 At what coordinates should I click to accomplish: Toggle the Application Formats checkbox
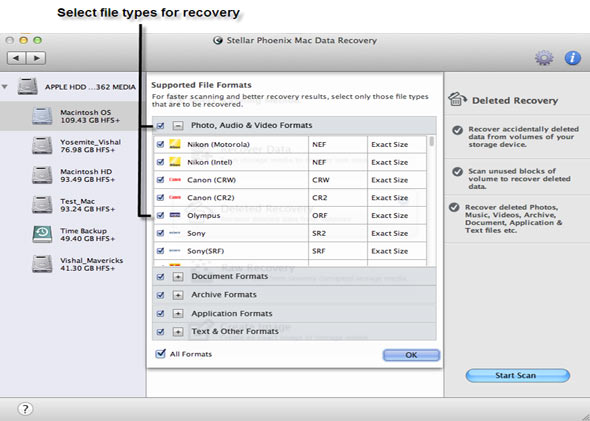pos(160,313)
